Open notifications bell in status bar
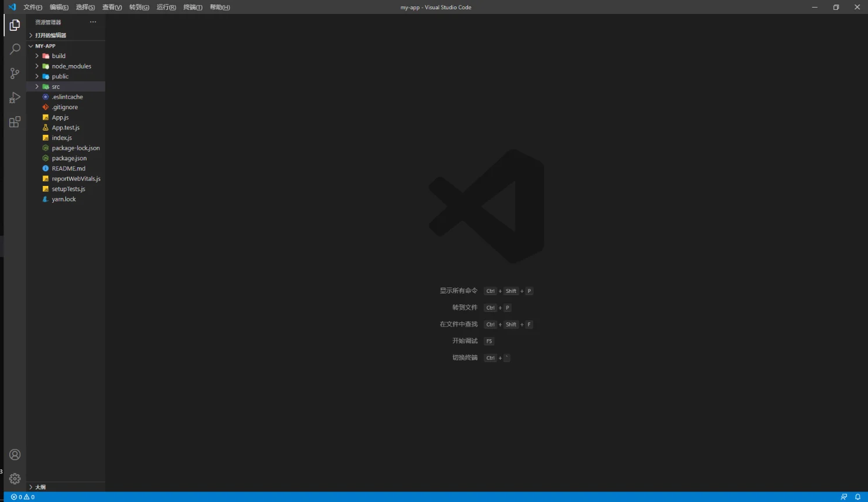868x502 pixels. click(858, 497)
